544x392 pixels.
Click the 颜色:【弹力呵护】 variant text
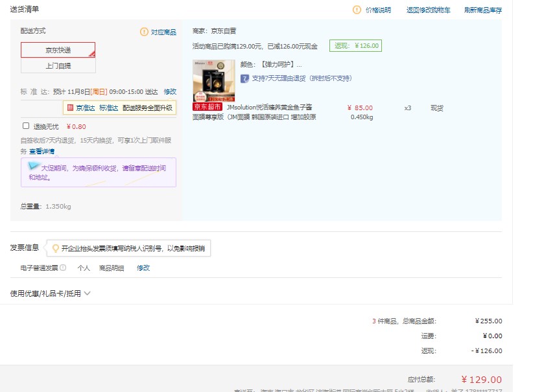pos(271,64)
